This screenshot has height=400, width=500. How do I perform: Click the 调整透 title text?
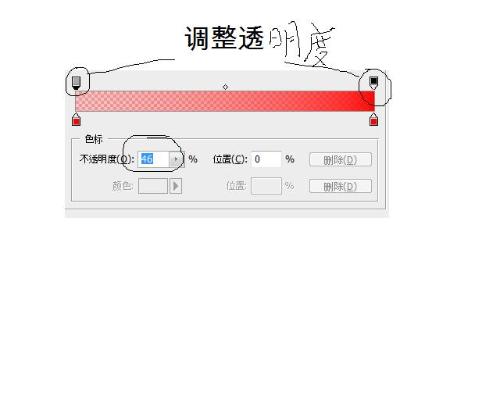pyautogui.click(x=224, y=38)
